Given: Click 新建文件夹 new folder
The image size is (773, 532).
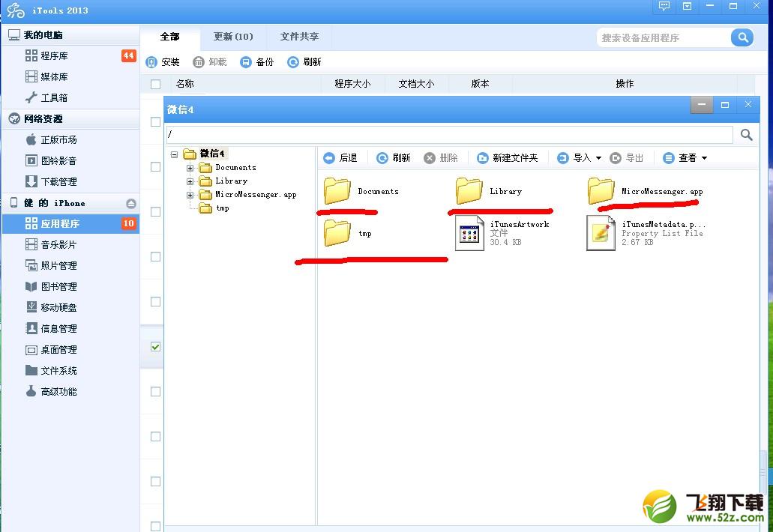Looking at the screenshot, I should [508, 158].
